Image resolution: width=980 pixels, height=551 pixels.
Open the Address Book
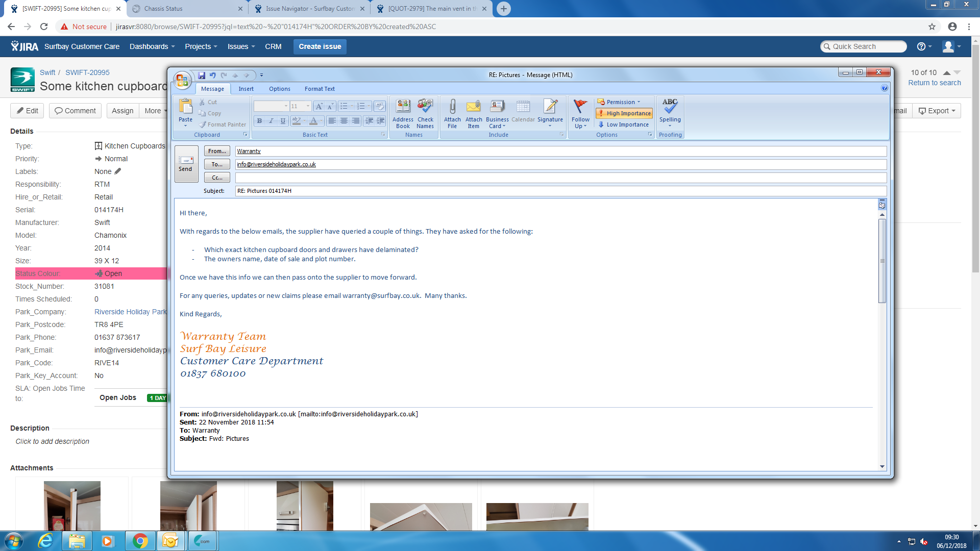pos(403,108)
